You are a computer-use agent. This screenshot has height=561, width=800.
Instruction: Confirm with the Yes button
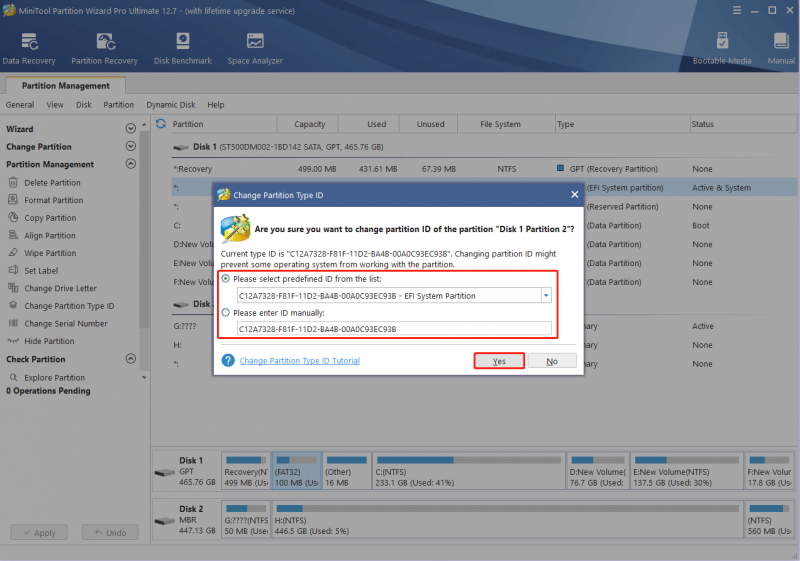point(499,361)
